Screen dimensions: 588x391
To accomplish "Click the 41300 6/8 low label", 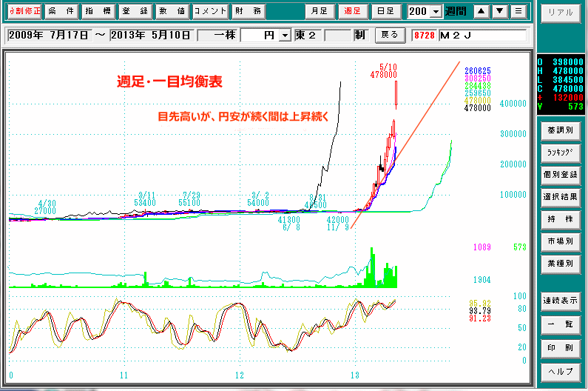I will (289, 224).
